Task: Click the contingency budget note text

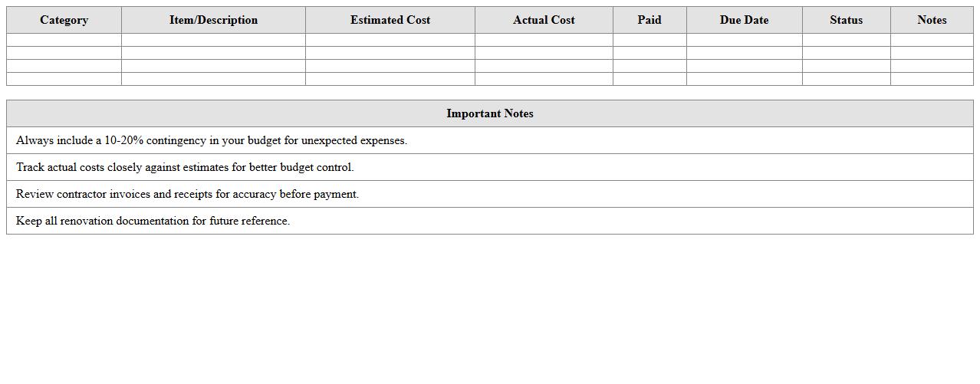Action: pyautogui.click(x=212, y=141)
